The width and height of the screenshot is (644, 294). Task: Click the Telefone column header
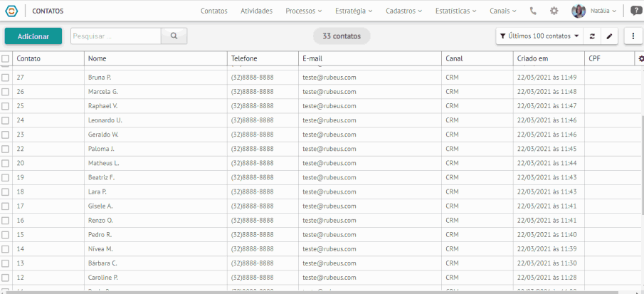tap(244, 58)
